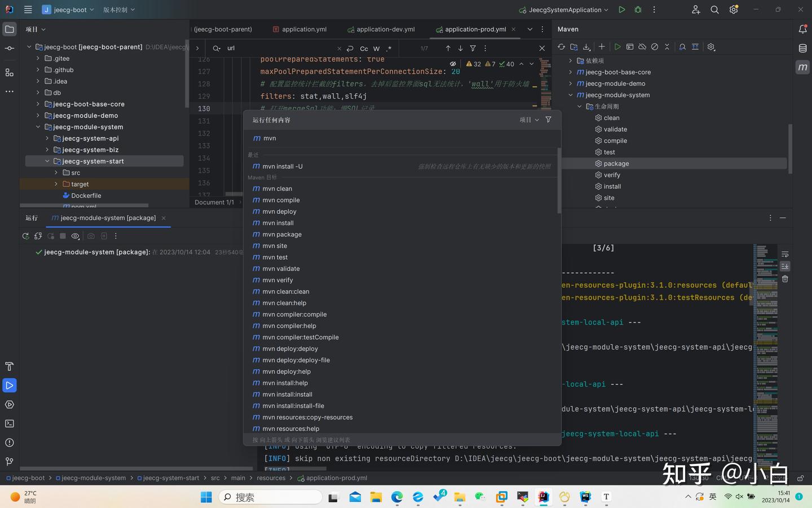
Task: Select mvn package from the Maven goals list
Action: 282,234
